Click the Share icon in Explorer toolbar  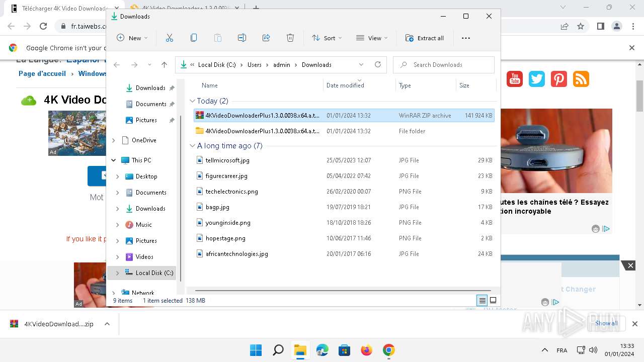pos(266,38)
